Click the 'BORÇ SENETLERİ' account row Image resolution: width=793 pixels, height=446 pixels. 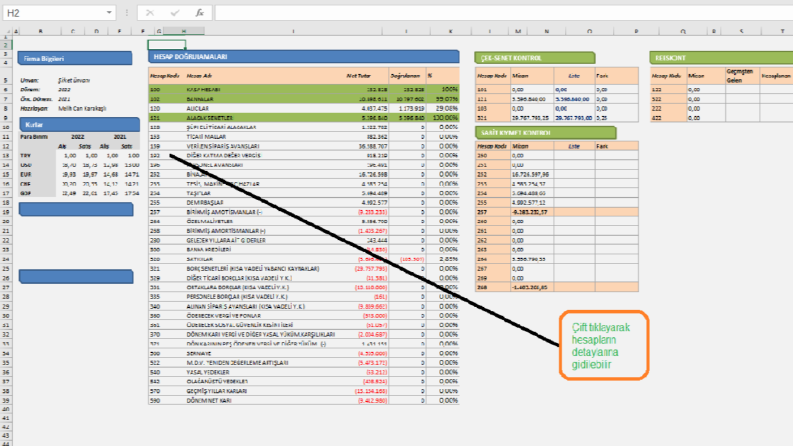tap(303, 269)
